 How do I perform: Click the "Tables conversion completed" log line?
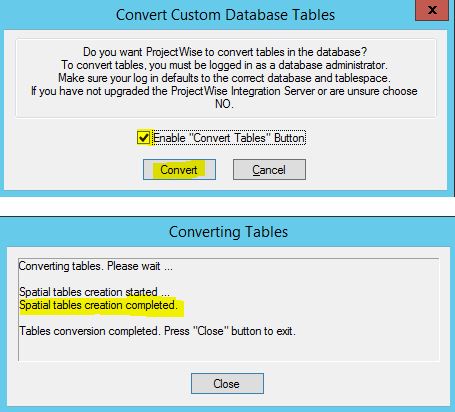pos(157,331)
